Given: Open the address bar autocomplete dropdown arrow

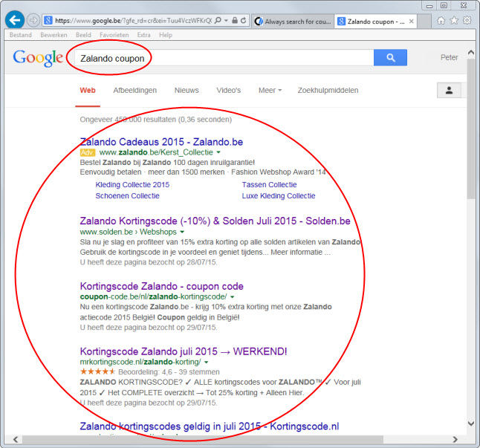Looking at the screenshot, I should [x=226, y=21].
